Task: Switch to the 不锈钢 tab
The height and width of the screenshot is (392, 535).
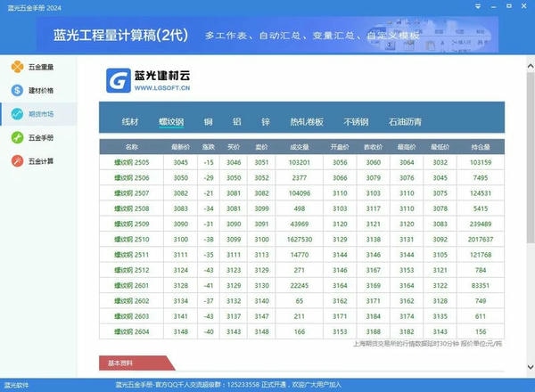Action: 356,122
